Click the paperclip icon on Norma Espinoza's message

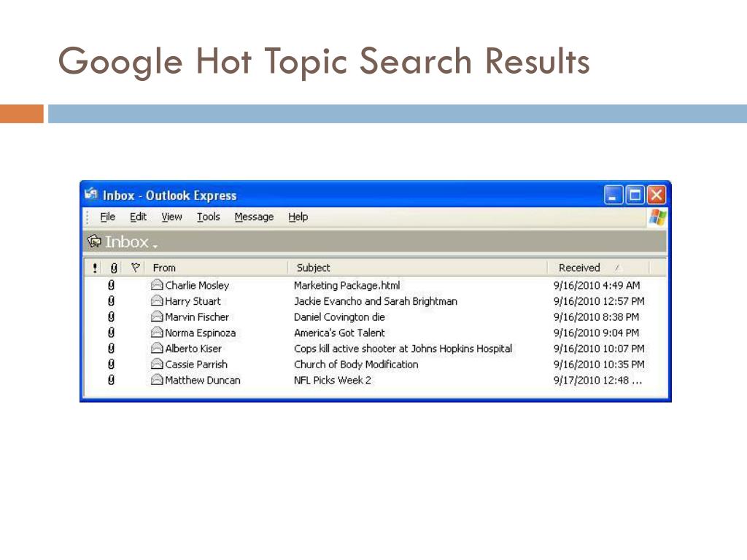click(111, 332)
